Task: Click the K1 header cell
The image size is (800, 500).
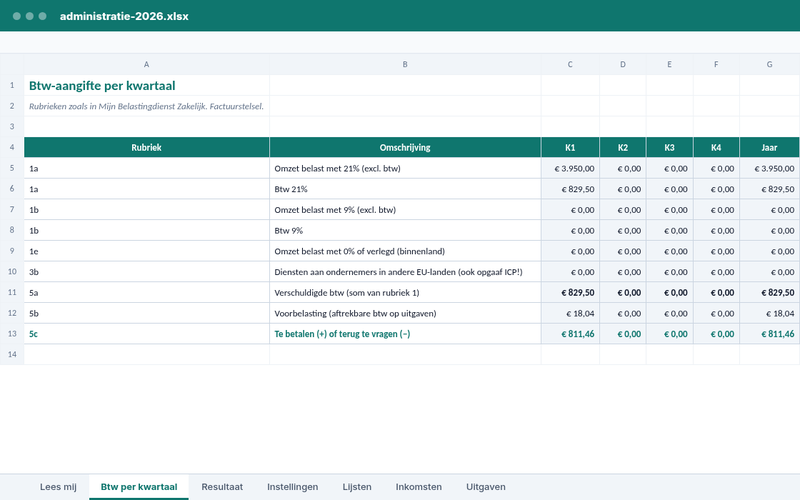Action: pos(570,147)
